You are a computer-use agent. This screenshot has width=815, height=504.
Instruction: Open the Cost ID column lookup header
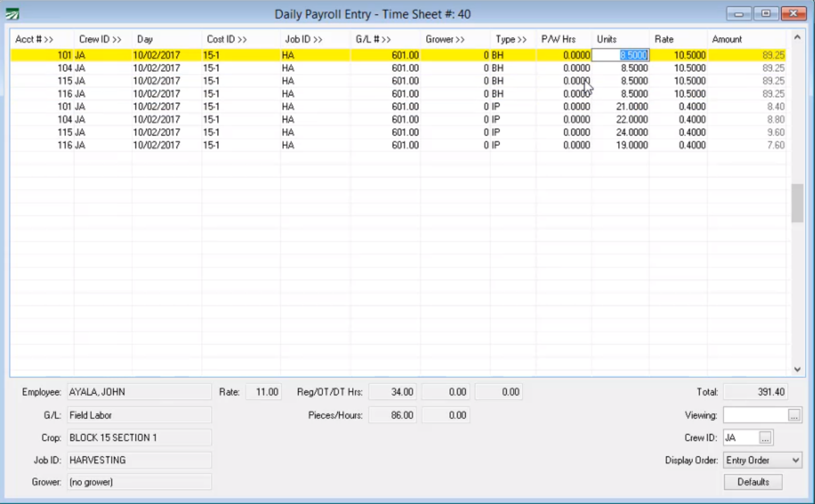tap(226, 39)
